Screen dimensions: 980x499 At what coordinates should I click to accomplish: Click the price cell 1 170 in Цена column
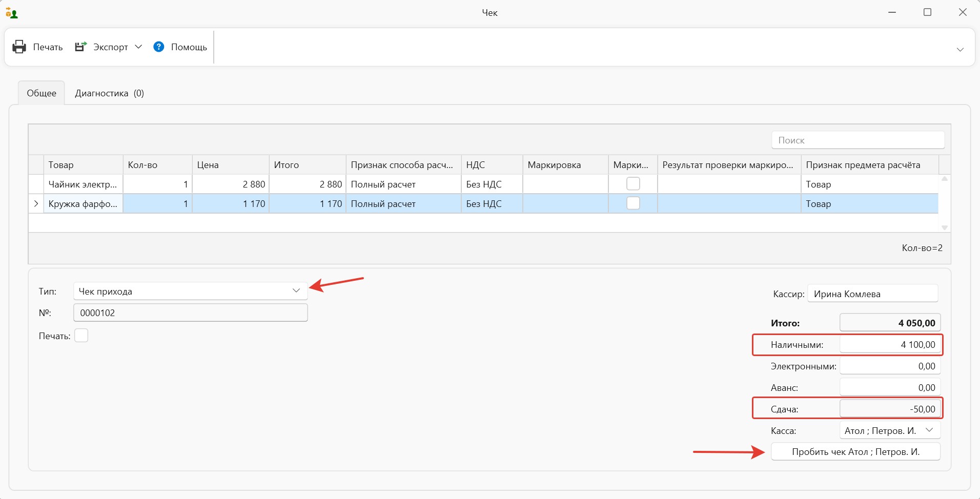coord(231,203)
